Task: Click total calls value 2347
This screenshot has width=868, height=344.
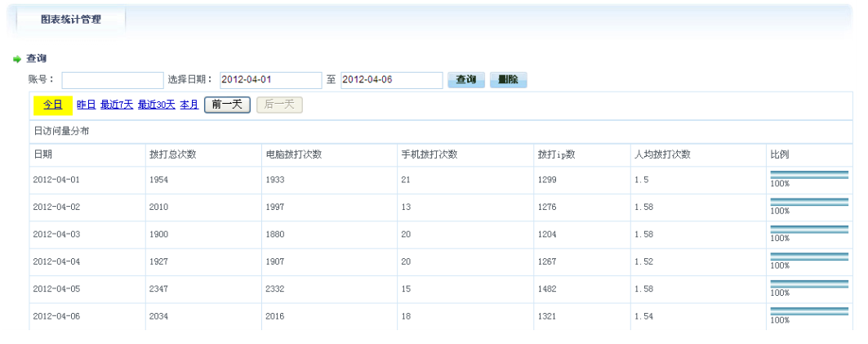Action: click(x=159, y=289)
